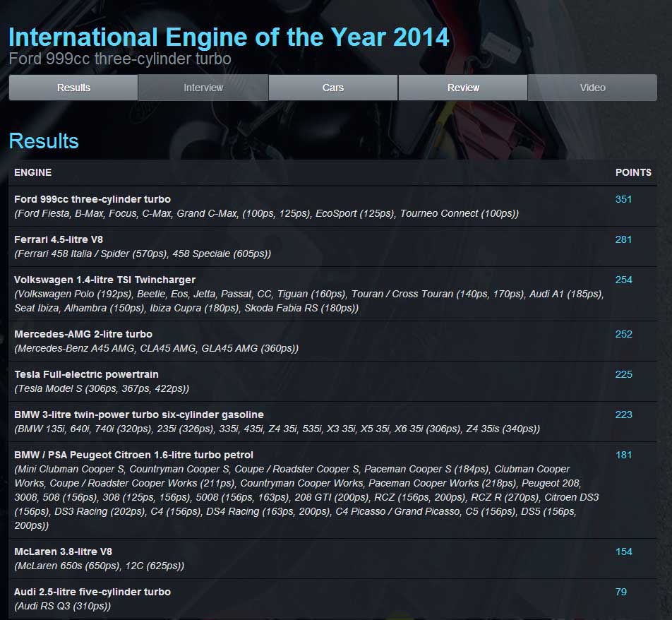This screenshot has width=672, height=620.
Task: Select BMW 3-litre twin-power turbo six-cylinder entry
Action: (x=139, y=415)
